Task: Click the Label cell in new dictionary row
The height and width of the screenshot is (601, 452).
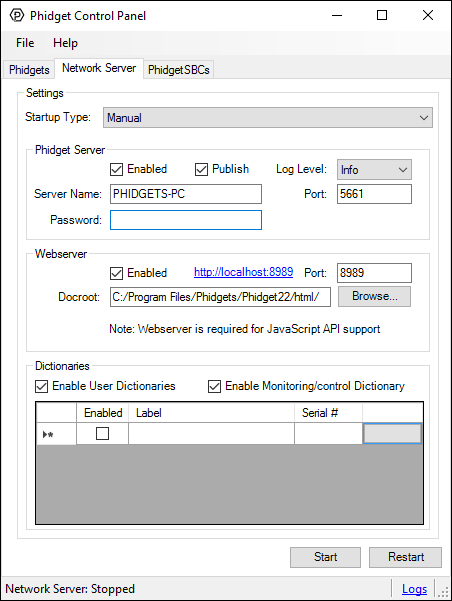Action: pyautogui.click(x=211, y=434)
